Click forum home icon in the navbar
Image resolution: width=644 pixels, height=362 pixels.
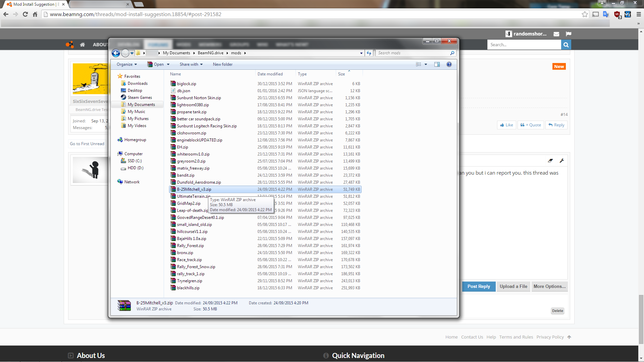coord(83,45)
